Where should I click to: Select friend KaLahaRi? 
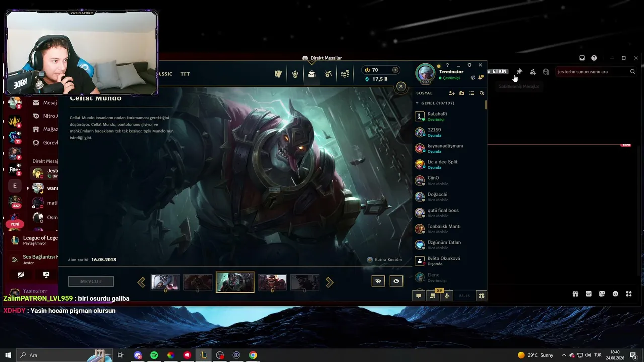[x=449, y=116]
